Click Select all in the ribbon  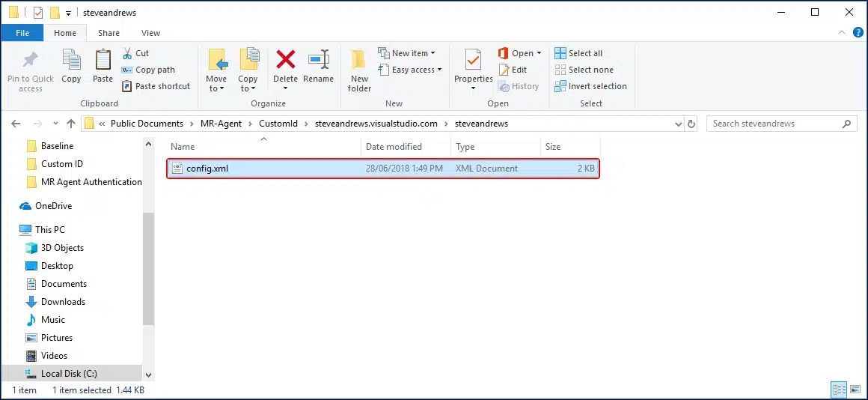[x=578, y=53]
